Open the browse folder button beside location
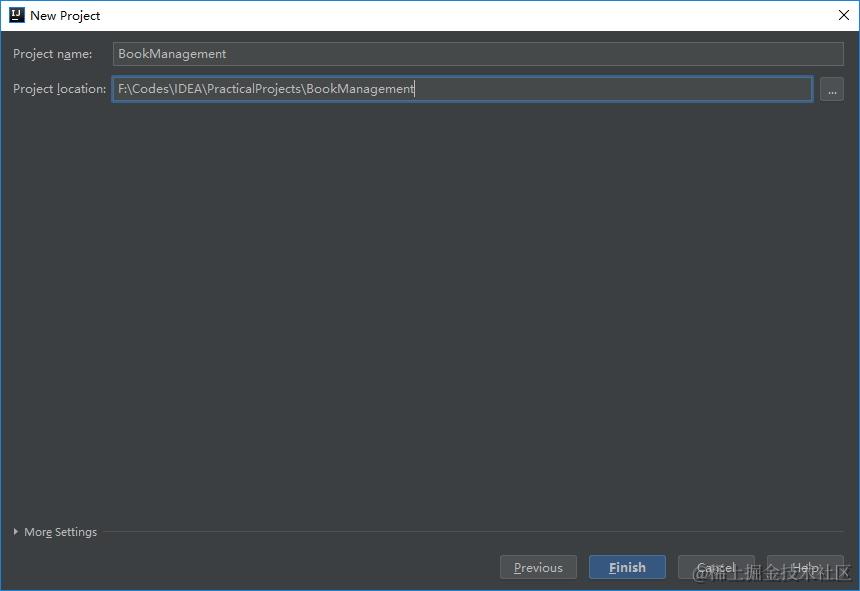The image size is (860, 591). pyautogui.click(x=831, y=89)
